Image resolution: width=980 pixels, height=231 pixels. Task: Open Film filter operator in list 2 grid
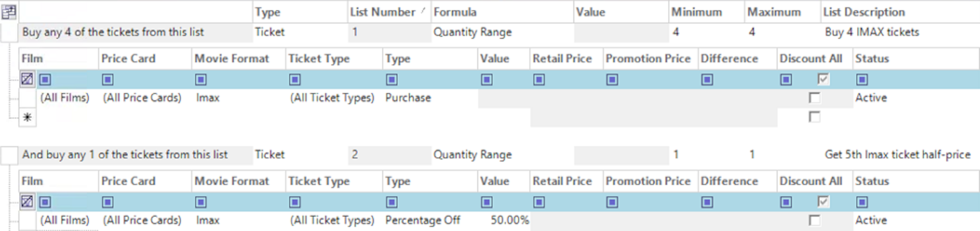pyautogui.click(x=45, y=202)
